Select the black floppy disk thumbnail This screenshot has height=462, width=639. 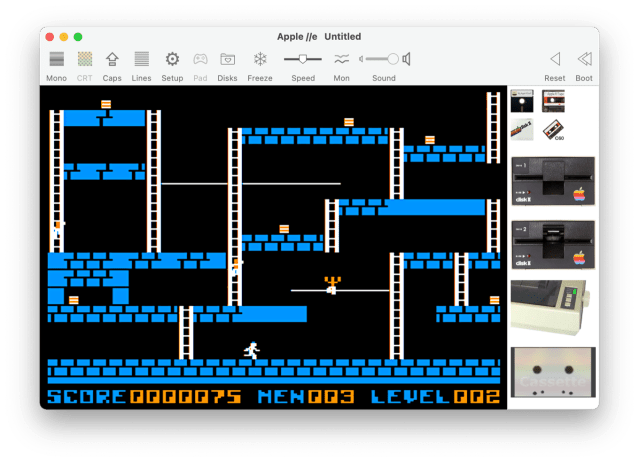pyautogui.click(x=521, y=101)
